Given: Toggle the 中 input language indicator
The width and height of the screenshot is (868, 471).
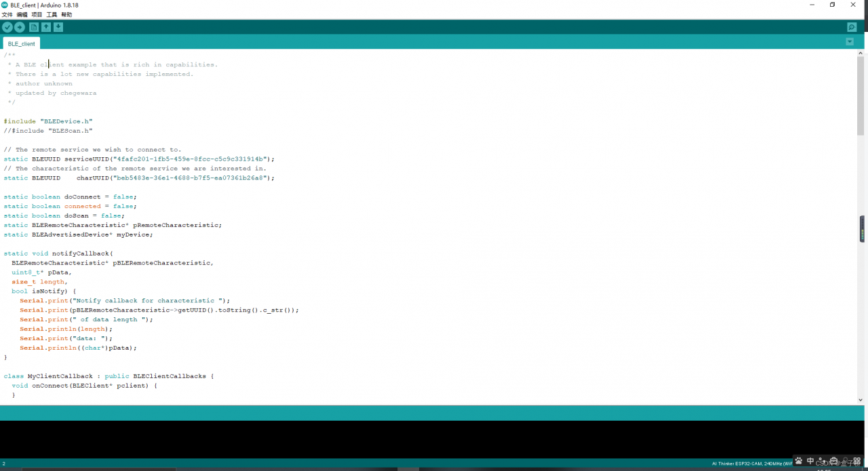Looking at the screenshot, I should click(x=810, y=461).
